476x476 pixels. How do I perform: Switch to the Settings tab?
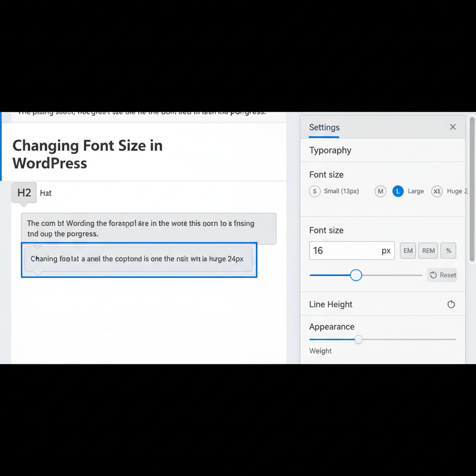tap(324, 127)
